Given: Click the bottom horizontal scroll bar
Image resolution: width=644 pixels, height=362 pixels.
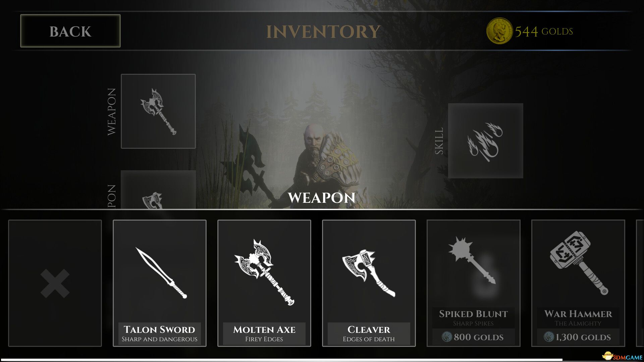Looking at the screenshot, I should (282, 360).
